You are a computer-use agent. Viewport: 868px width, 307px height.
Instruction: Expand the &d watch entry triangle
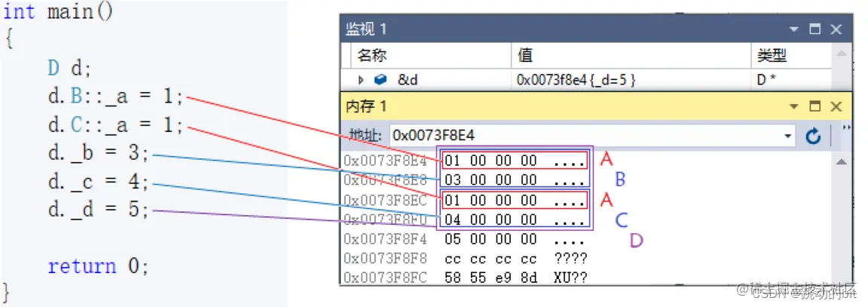[361, 81]
